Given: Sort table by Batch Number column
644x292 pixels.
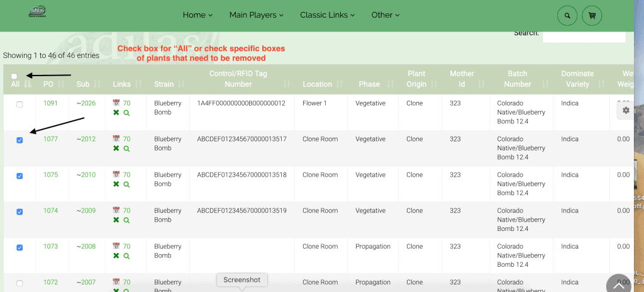Looking at the screenshot, I should click(x=521, y=79).
